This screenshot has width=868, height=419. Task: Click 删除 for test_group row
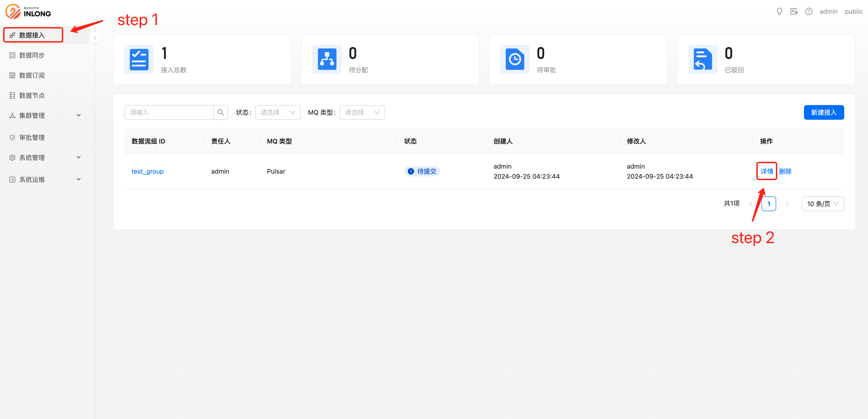[785, 171]
